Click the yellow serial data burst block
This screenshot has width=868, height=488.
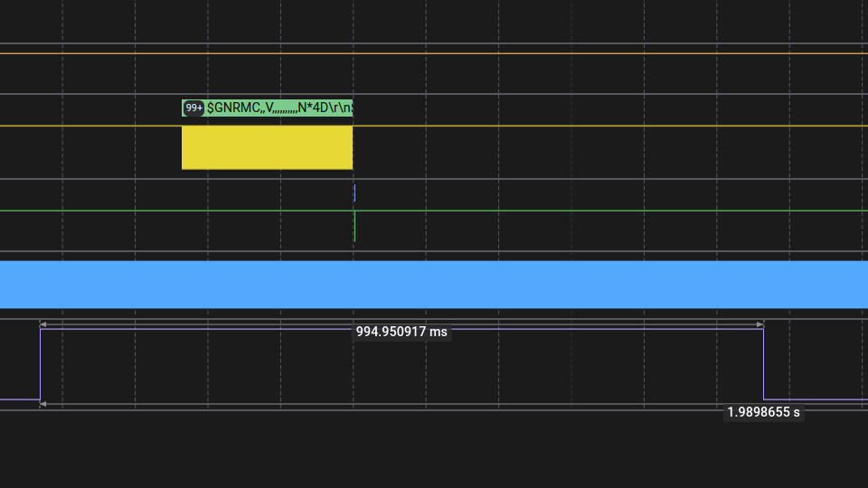(268, 147)
